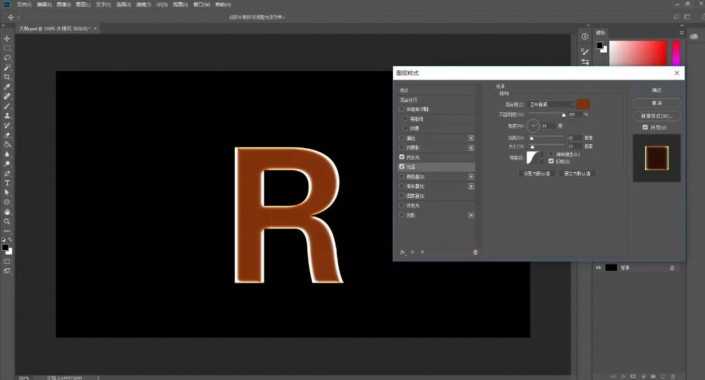Toggle the Invert checkbox beside the contour
The height and width of the screenshot is (380, 705).
point(551,161)
